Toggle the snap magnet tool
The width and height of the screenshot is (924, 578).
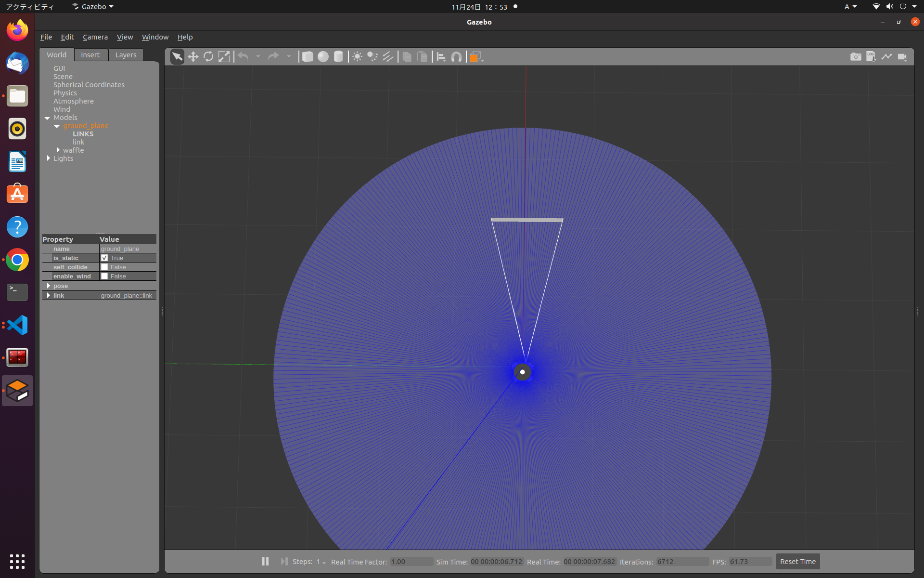[x=456, y=57]
